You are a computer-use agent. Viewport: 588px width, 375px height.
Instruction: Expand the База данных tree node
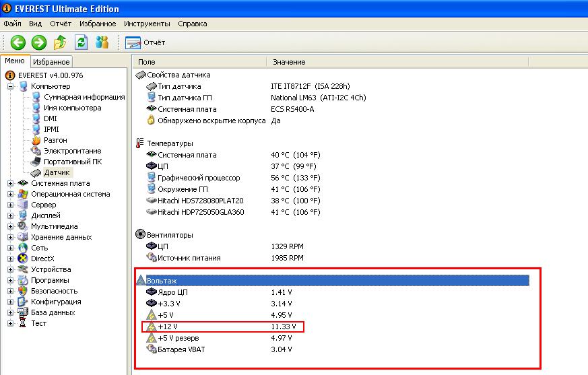click(x=11, y=313)
